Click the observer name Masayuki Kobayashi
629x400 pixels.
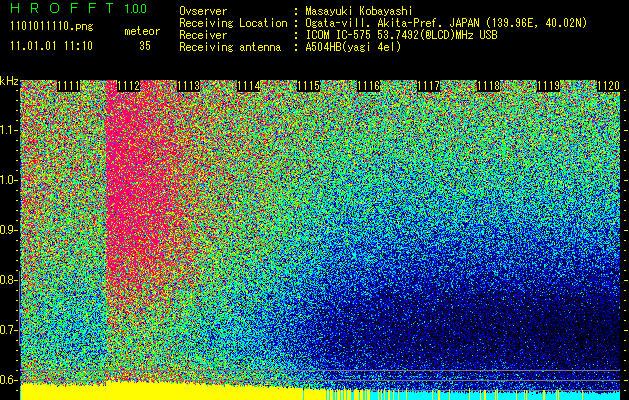coord(359,11)
